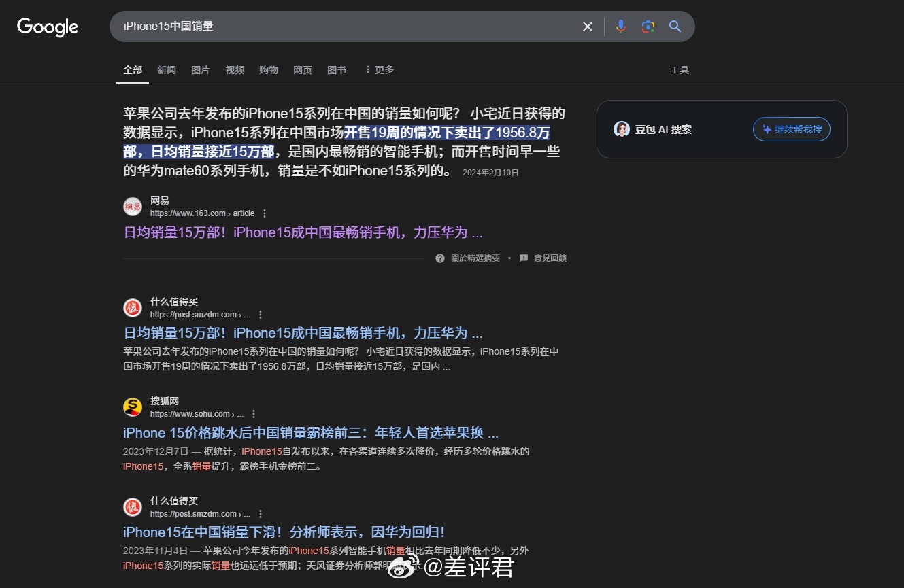
Task: Open more options for 网易 result
Action: tap(265, 213)
